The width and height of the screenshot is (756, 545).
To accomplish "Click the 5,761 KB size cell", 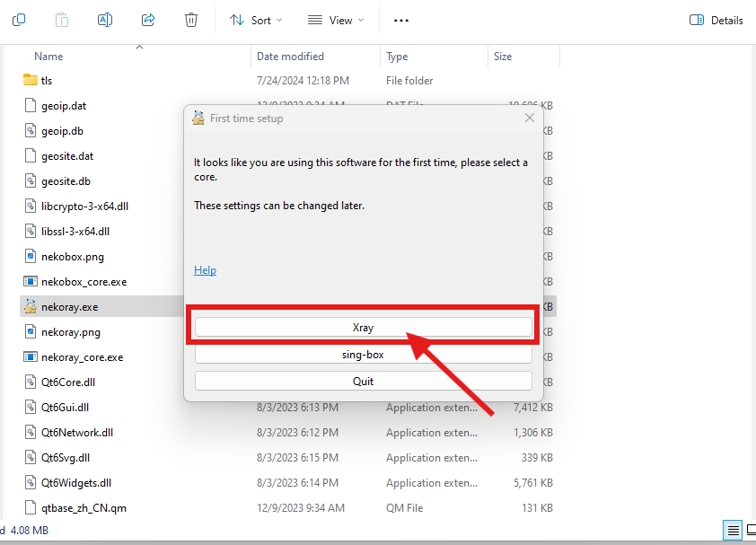I will [532, 483].
